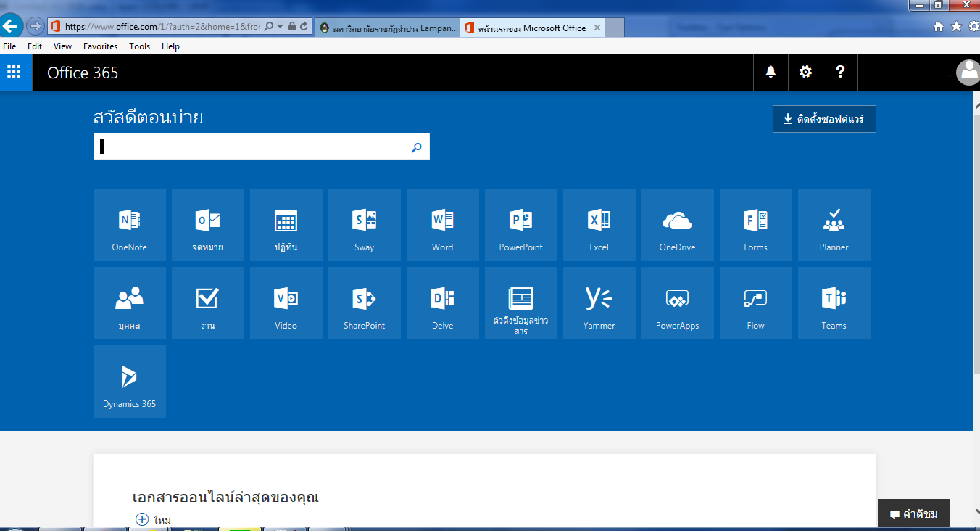This screenshot has height=531, width=980.
Task: Open the View menu
Action: (x=62, y=46)
